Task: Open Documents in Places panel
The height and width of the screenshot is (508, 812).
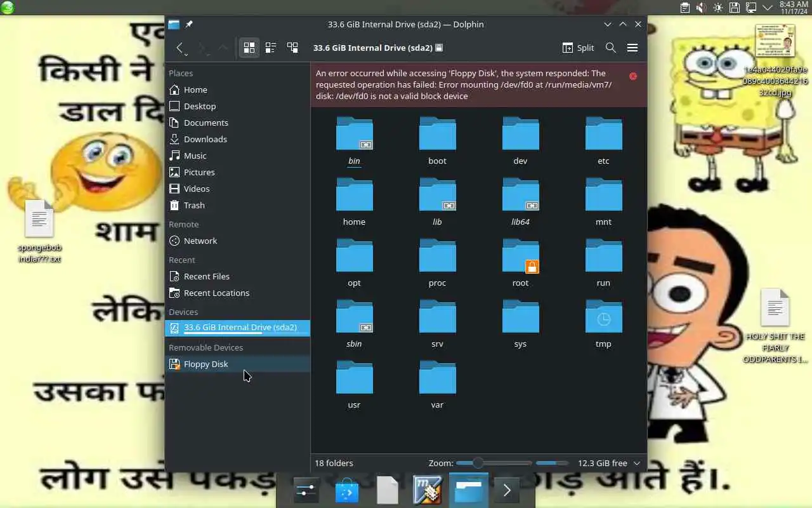Action: (x=237, y=123)
